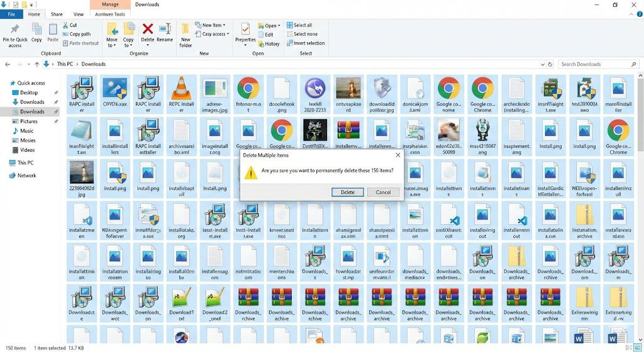Click the Copy ribbon icon
Image resolution: width=644 pixels, height=352 pixels.
pos(36,33)
